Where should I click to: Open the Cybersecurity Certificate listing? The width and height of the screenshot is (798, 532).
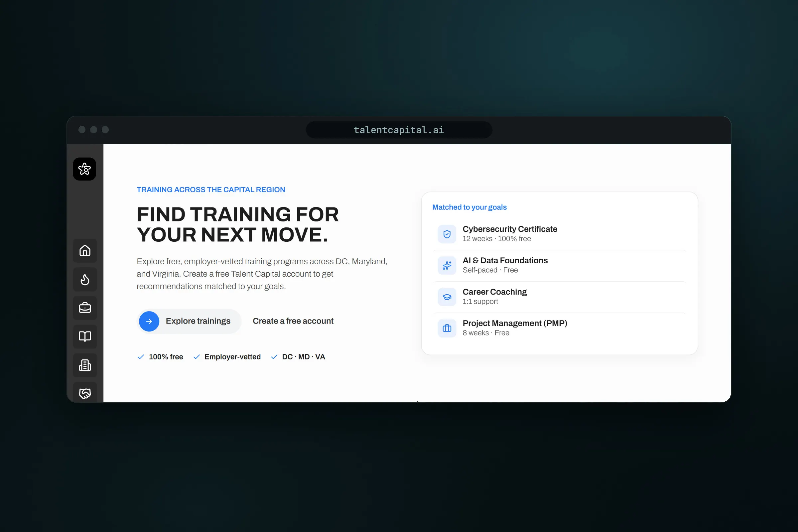(x=560, y=234)
